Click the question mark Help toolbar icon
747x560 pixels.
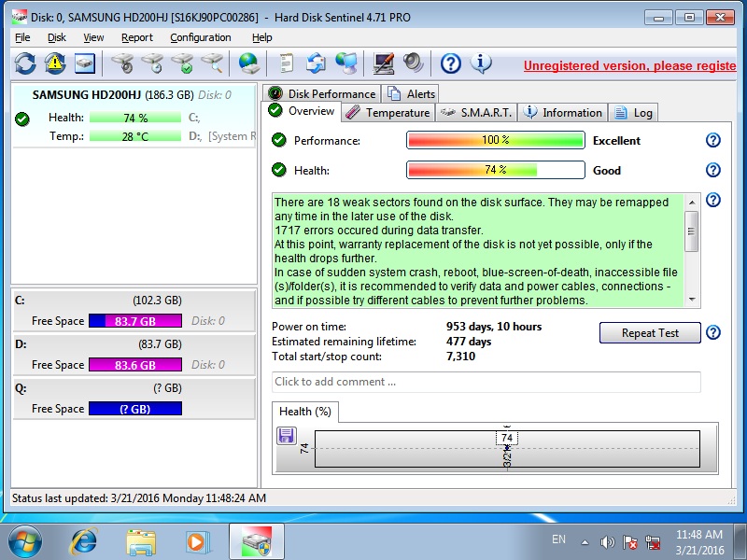(451, 63)
